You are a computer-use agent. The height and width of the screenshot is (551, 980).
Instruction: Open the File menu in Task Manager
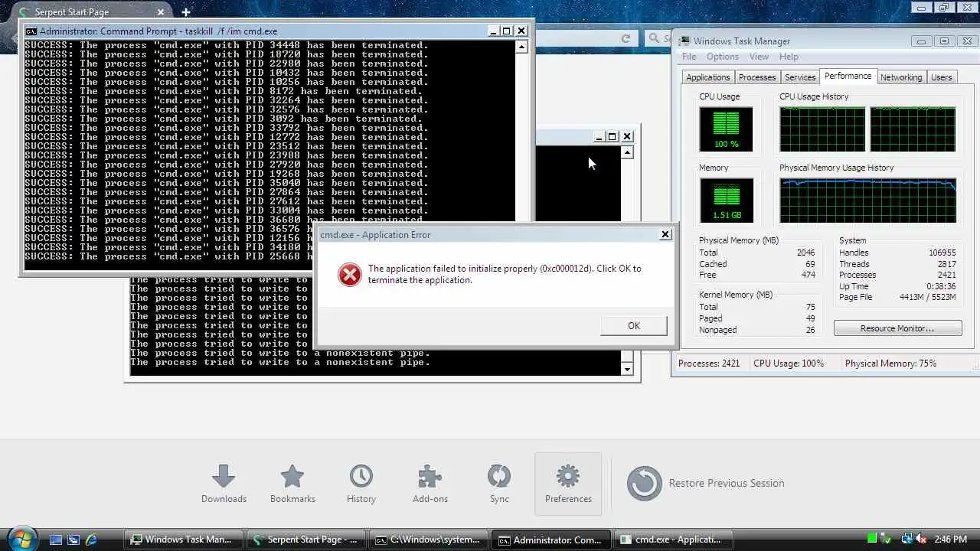tap(689, 57)
